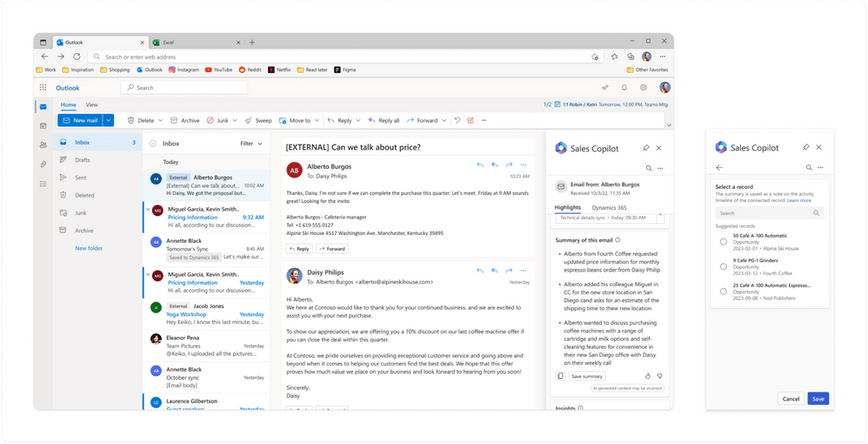
Task: Open Reddit bookmark in favorites bar
Action: [250, 70]
